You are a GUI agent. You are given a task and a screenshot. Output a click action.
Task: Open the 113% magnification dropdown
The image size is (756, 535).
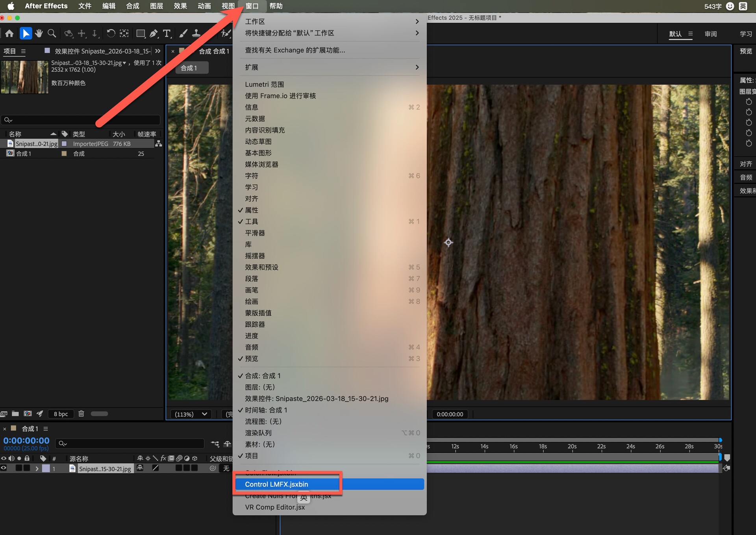pyautogui.click(x=191, y=414)
